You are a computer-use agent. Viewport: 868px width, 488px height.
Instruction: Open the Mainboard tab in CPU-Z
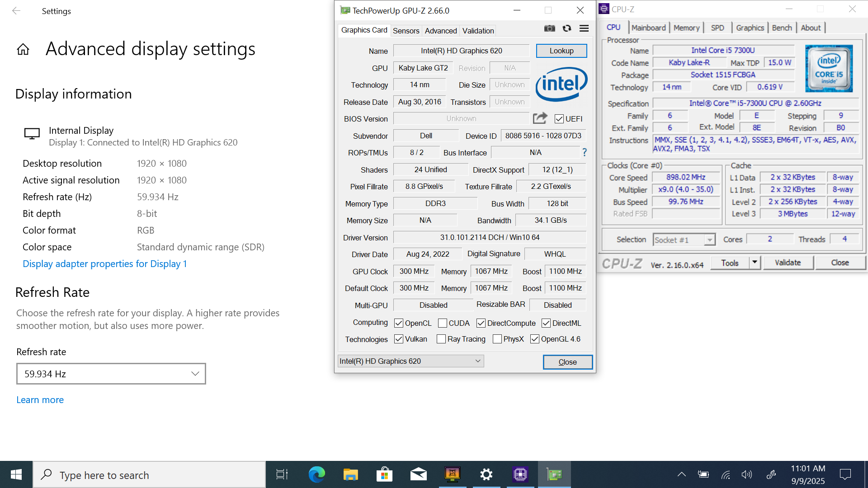(x=648, y=28)
